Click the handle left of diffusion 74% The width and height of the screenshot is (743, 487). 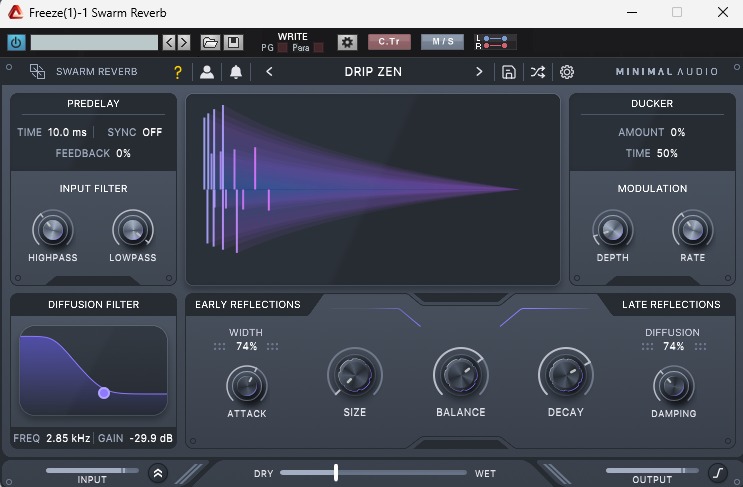[x=647, y=347]
